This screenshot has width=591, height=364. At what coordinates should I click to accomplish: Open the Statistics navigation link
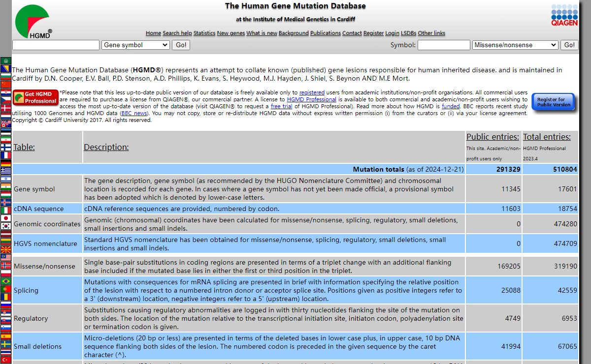[x=204, y=33]
